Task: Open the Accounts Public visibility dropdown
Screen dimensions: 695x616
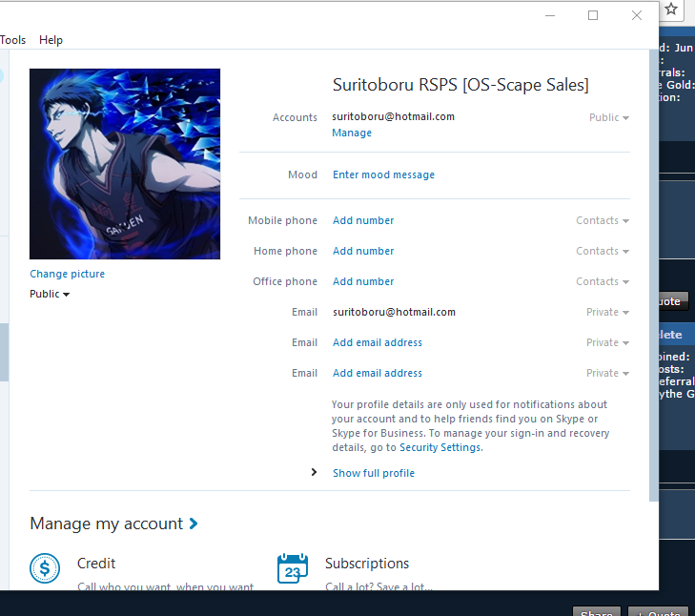Action: pyautogui.click(x=609, y=117)
